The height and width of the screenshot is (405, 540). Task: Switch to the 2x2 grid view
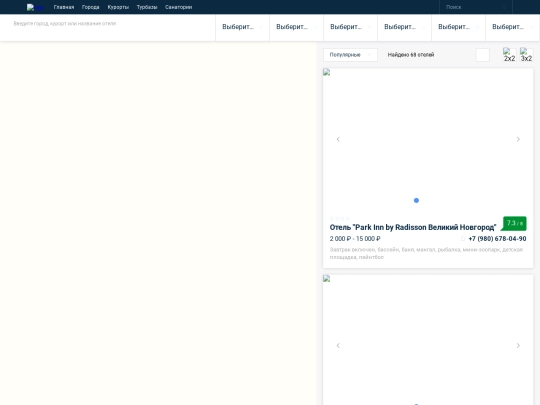coord(509,55)
